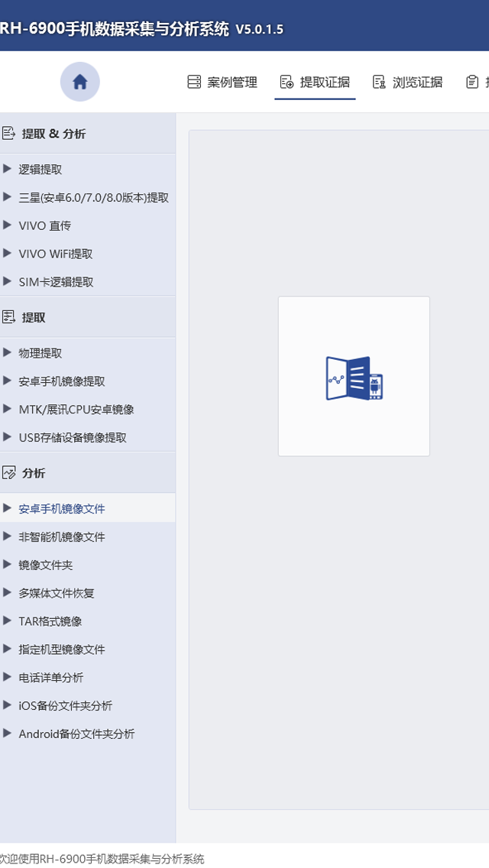Click the 提取证据 document icon
This screenshot has width=489, height=868.
(x=287, y=82)
